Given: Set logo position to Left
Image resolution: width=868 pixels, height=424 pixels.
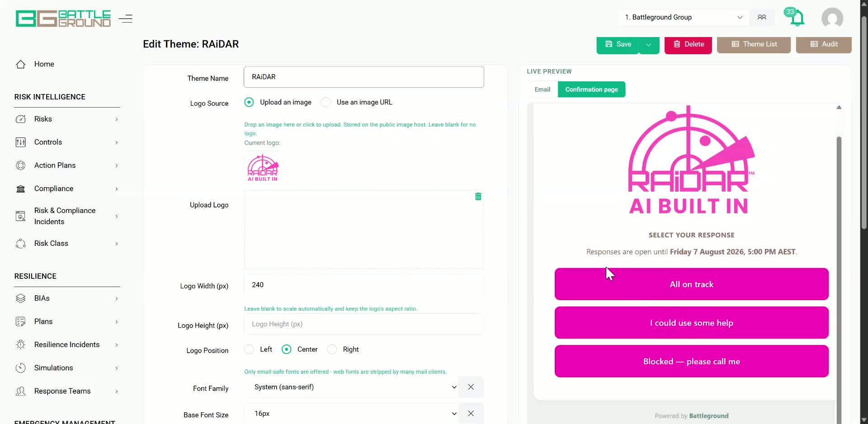Looking at the screenshot, I should point(249,349).
